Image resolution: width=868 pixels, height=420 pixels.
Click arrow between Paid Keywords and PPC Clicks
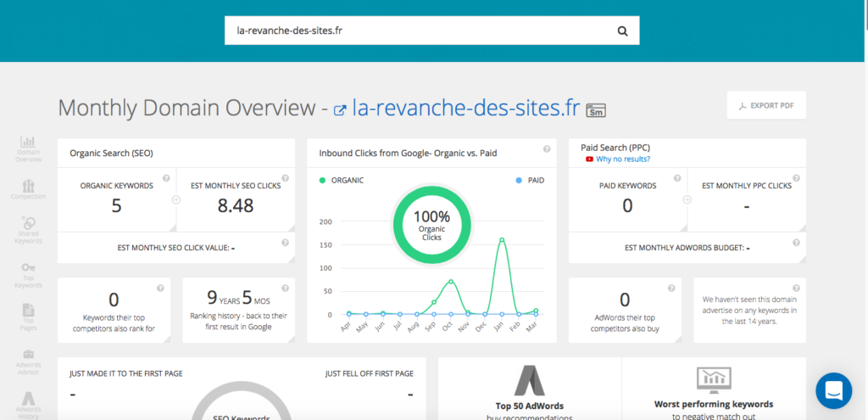point(687,199)
